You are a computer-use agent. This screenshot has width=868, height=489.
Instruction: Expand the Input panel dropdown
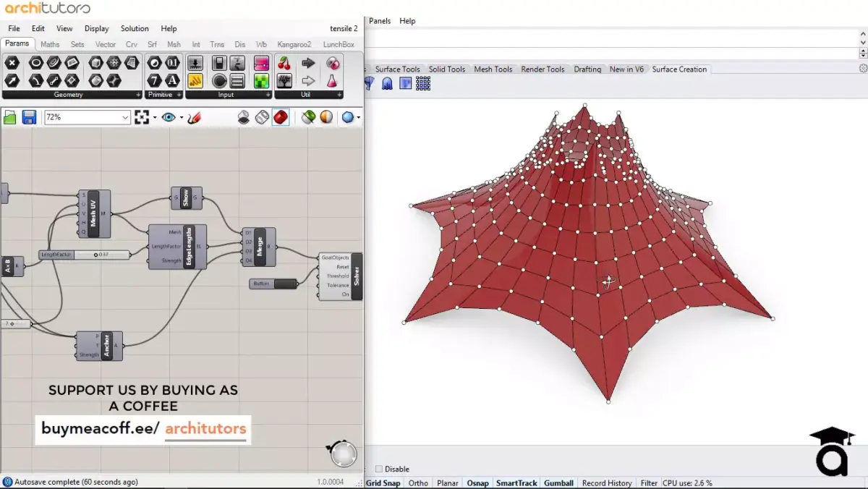click(x=268, y=95)
